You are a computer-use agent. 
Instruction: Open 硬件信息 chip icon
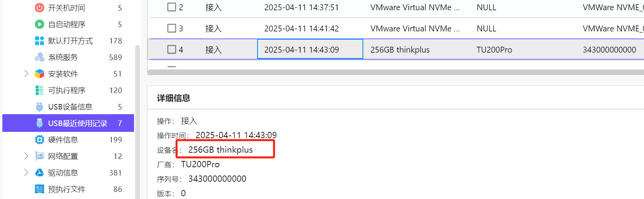(39, 139)
